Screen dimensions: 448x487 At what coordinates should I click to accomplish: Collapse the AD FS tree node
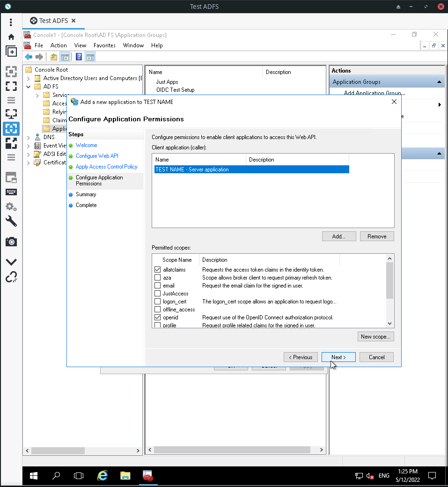pyautogui.click(x=28, y=87)
